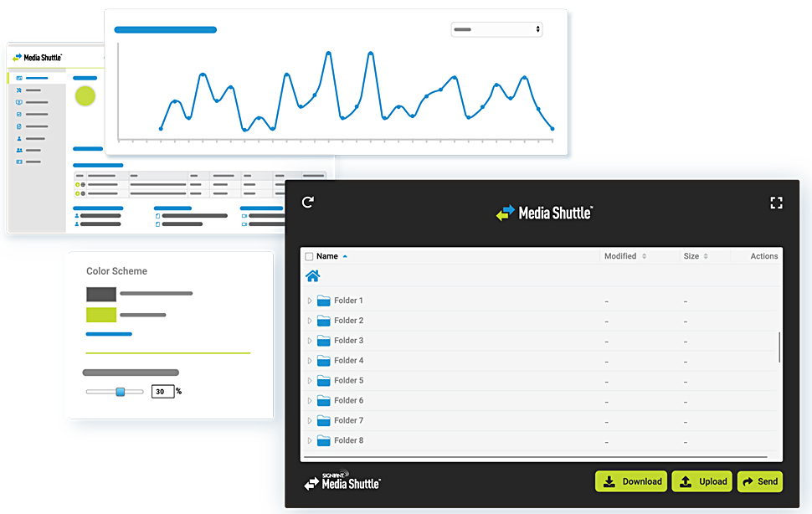Image resolution: width=812 pixels, height=514 pixels.
Task: Click the Color Scheme heading text
Action: pyautogui.click(x=116, y=271)
